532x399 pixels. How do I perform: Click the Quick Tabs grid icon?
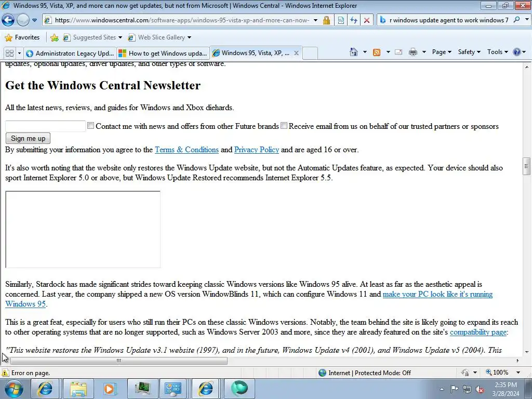tap(9, 54)
